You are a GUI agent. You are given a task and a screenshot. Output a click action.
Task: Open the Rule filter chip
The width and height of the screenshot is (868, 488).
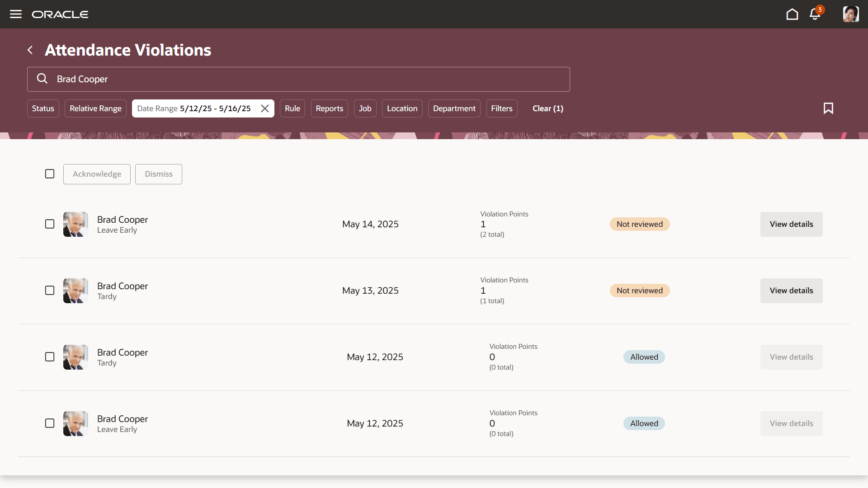tap(292, 108)
